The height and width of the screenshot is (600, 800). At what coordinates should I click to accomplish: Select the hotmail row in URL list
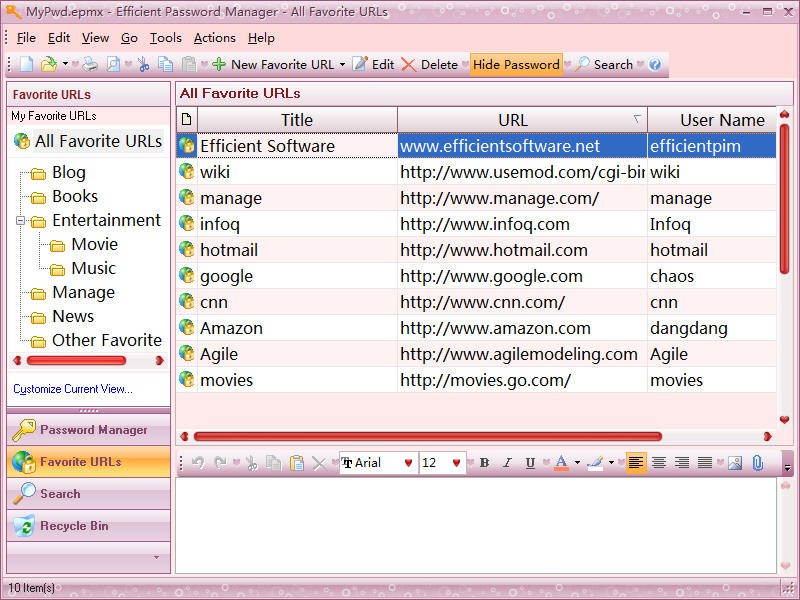click(x=477, y=250)
